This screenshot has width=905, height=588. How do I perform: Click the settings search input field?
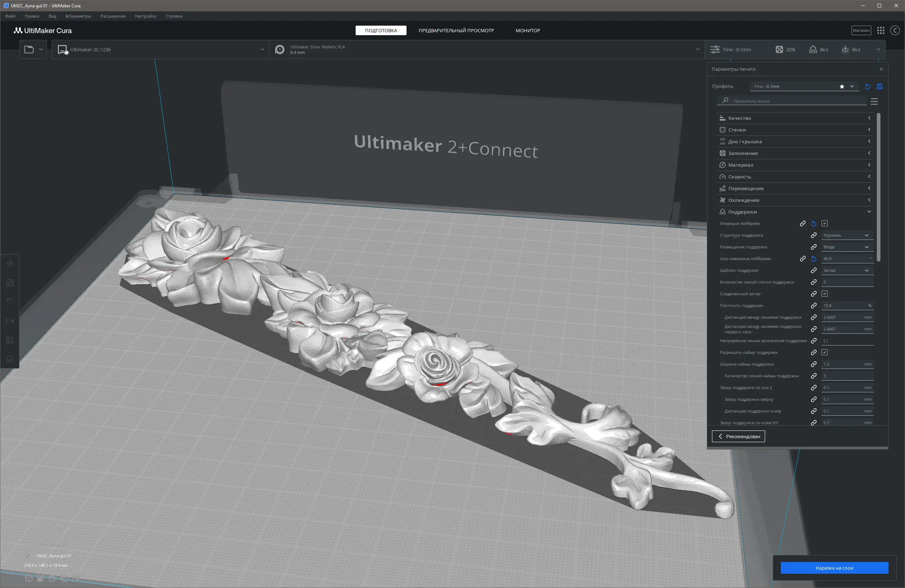tap(795, 101)
